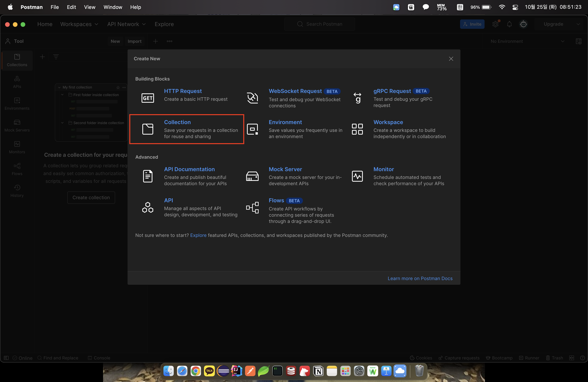Select the Workspace grid icon
The height and width of the screenshot is (382, 588).
coord(357,129)
